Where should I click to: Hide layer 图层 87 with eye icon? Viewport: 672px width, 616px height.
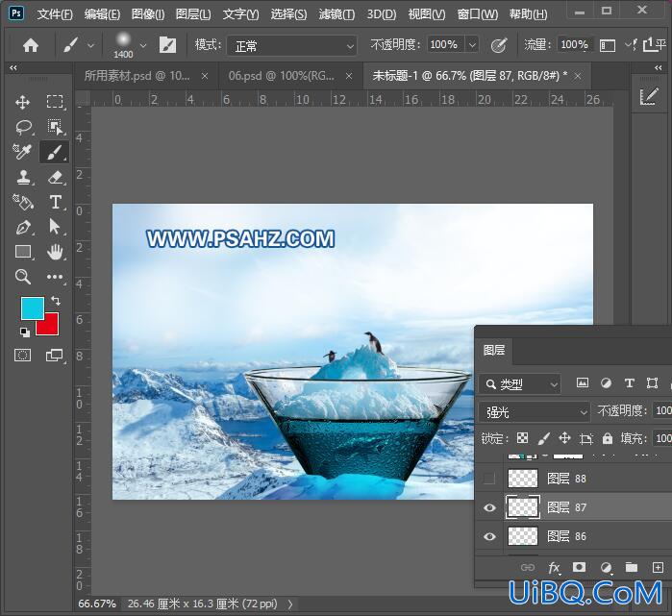pyautogui.click(x=489, y=507)
